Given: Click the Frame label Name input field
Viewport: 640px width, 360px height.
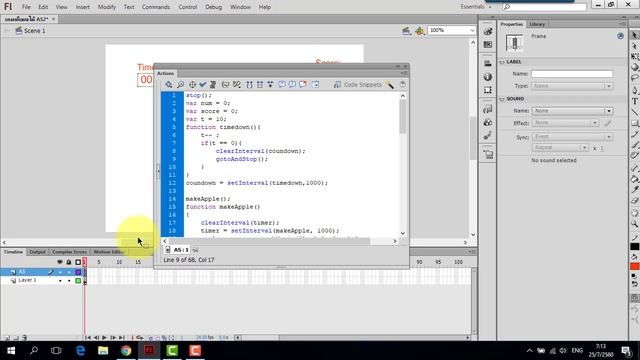Looking at the screenshot, I should (572, 74).
